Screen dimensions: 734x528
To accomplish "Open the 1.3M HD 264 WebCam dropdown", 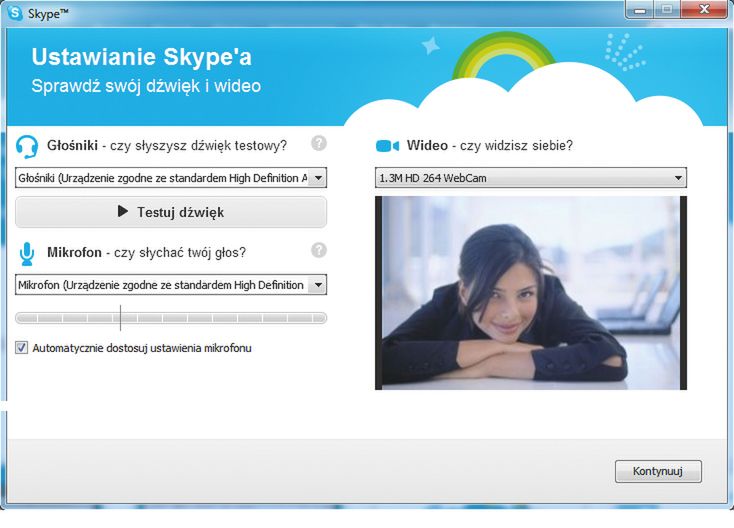I will coord(531,178).
